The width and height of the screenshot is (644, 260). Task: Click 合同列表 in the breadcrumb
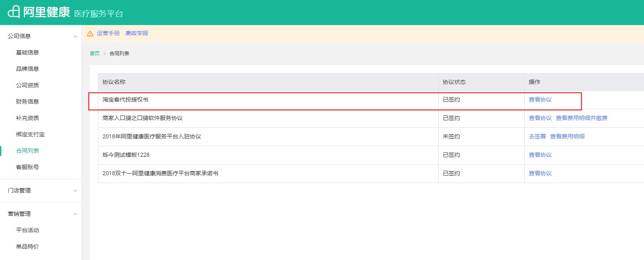119,53
